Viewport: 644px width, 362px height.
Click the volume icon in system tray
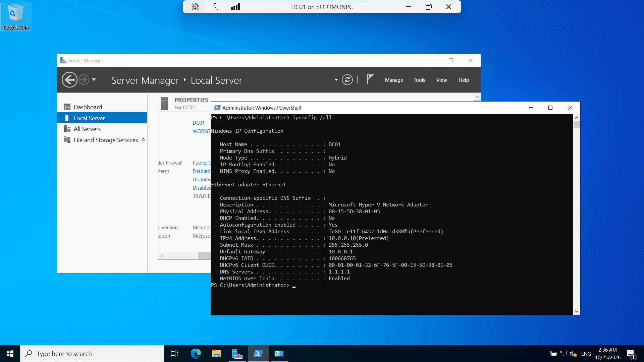coord(573,354)
